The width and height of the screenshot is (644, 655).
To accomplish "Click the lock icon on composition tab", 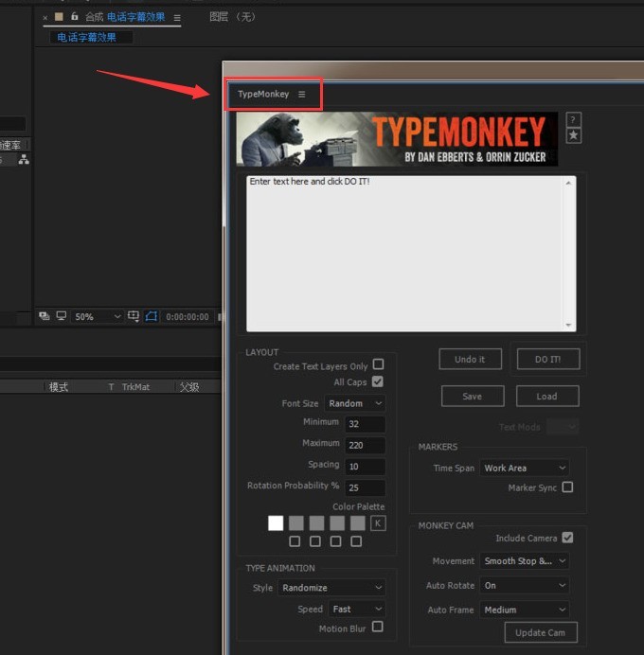I will pyautogui.click(x=75, y=16).
